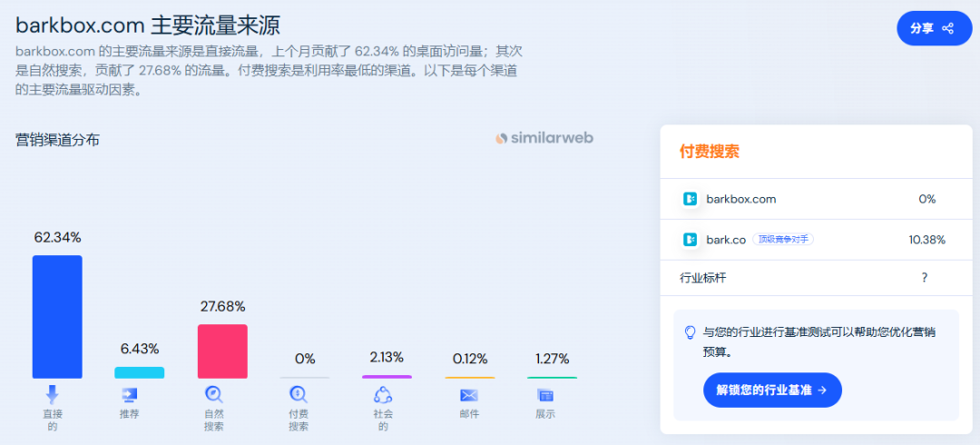980x445 pixels.
Task: Click the blue 分享 share button
Action: pyautogui.click(x=935, y=28)
